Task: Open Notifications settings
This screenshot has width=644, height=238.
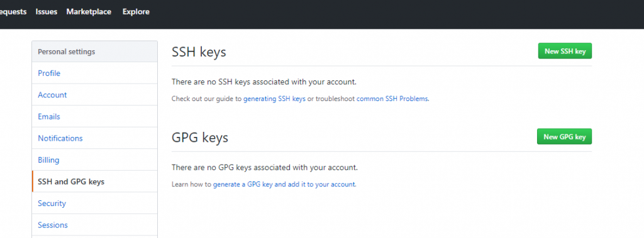Action: pyautogui.click(x=94, y=138)
